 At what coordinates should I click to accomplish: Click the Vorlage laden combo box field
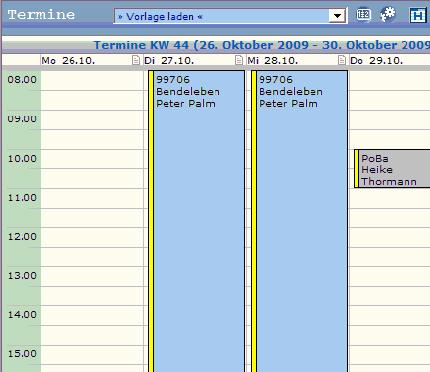point(230,16)
